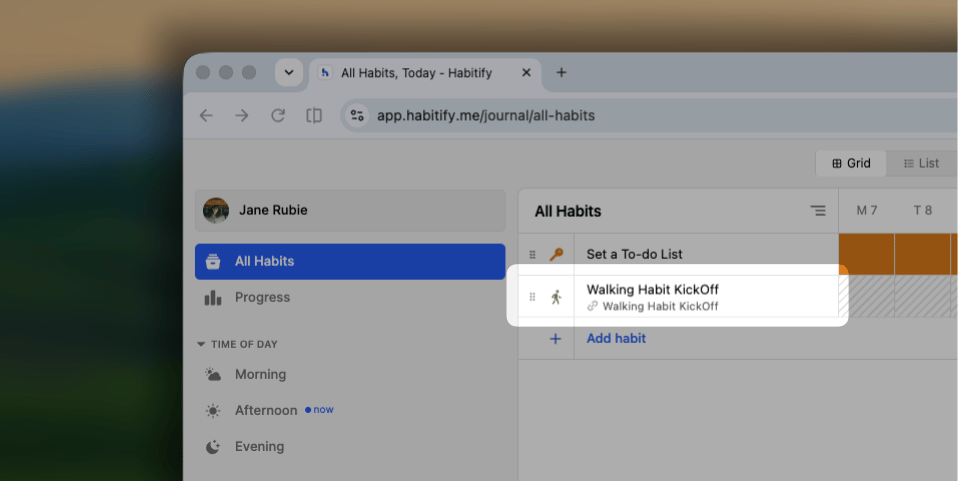Select the T 8 day column header
The image size is (958, 481).
coord(923,211)
